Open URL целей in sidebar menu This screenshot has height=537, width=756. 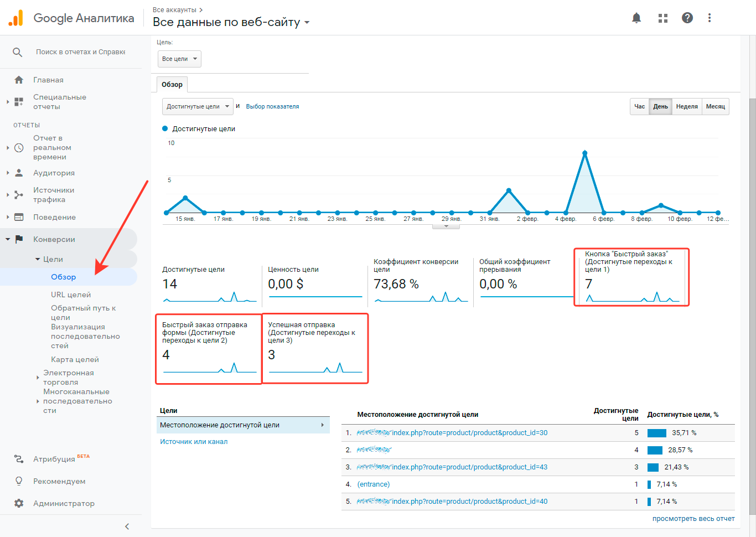[71, 295]
